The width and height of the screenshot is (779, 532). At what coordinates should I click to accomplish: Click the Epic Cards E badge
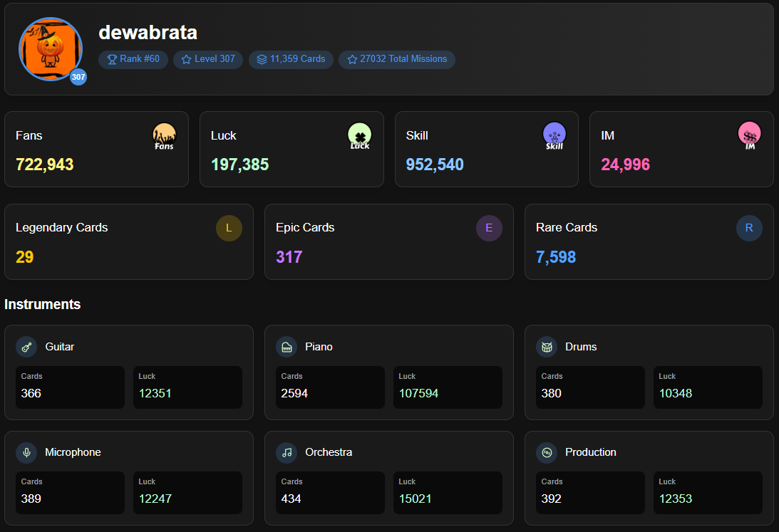[489, 228]
